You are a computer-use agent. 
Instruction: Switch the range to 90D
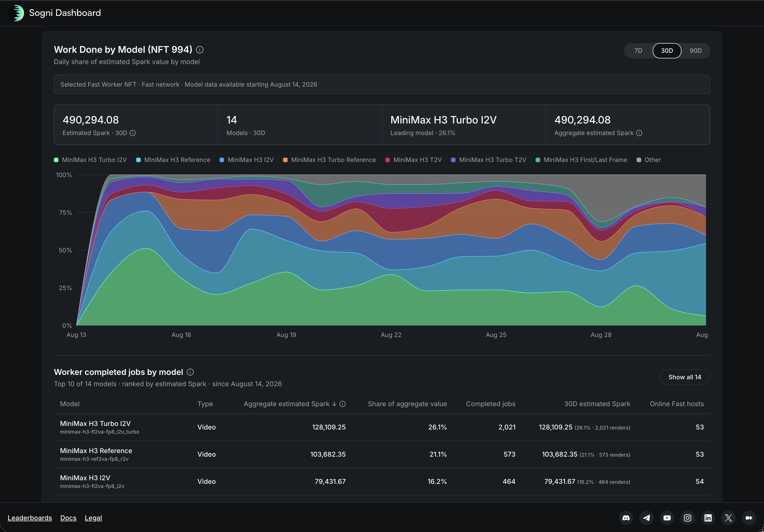point(696,50)
